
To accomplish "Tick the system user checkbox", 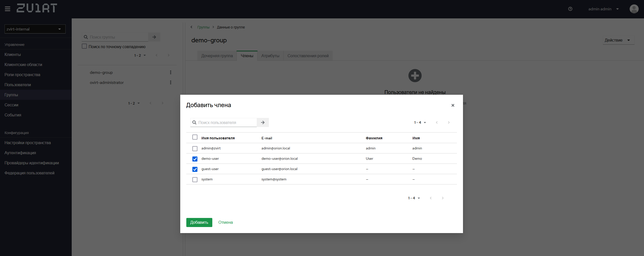I will pyautogui.click(x=195, y=179).
